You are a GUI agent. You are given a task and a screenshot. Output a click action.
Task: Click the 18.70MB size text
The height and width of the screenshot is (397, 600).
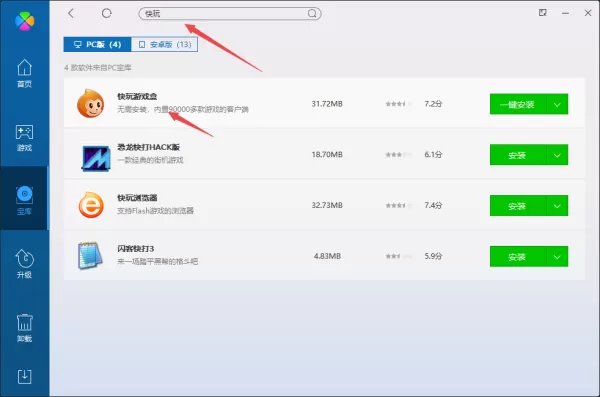(x=327, y=154)
